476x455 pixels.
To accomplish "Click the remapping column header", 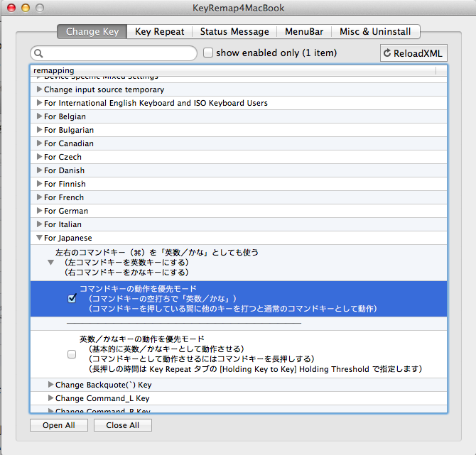I will [233, 71].
